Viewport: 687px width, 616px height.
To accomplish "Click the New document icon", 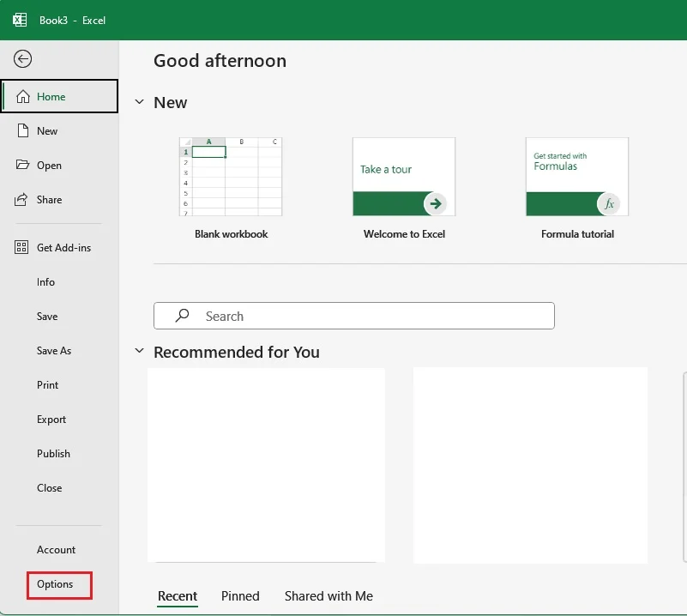I will click(x=23, y=131).
